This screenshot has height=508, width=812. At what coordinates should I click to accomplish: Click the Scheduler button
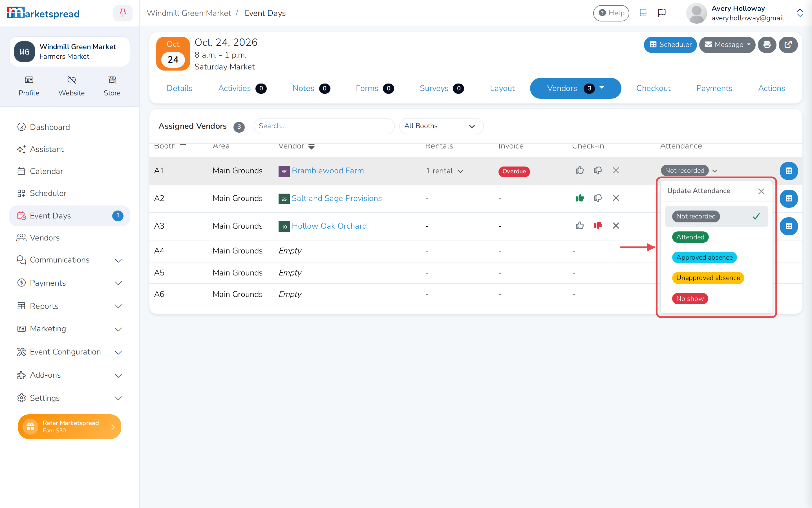pos(670,45)
